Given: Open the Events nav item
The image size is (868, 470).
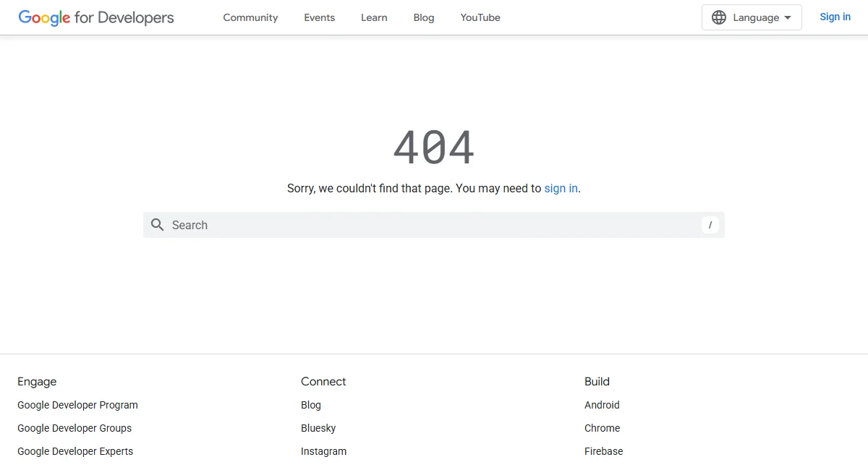Looking at the screenshot, I should (x=320, y=17).
